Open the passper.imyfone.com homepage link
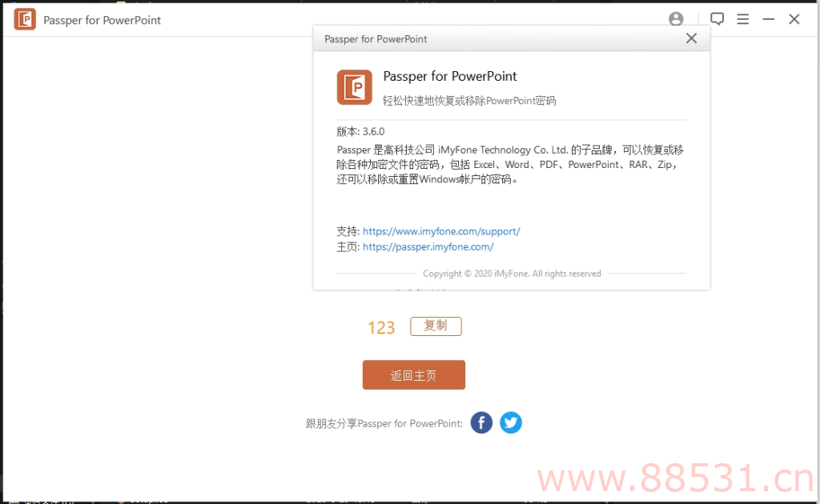This screenshot has height=504, width=820. [x=428, y=246]
